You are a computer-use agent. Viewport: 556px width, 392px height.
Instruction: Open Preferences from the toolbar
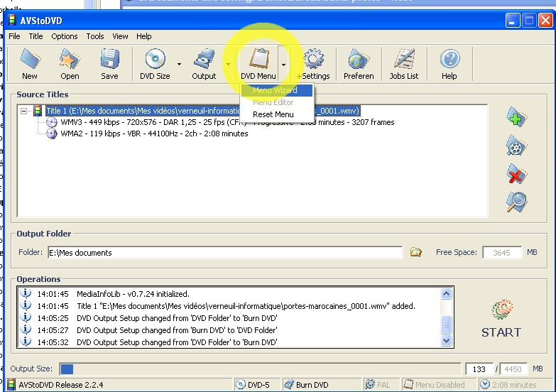(359, 63)
